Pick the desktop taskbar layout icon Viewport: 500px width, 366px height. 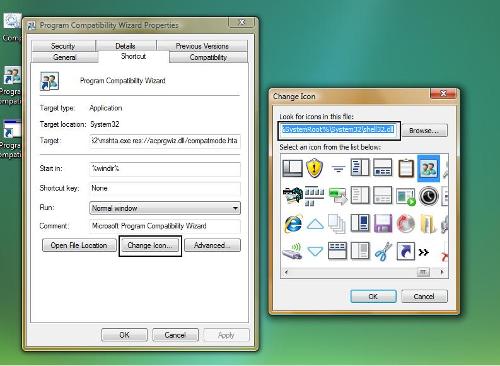point(293,168)
